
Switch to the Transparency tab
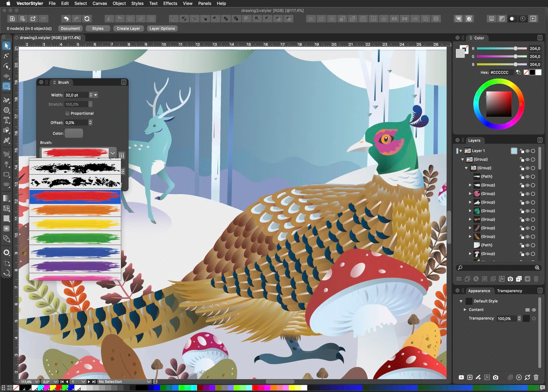pyautogui.click(x=509, y=291)
